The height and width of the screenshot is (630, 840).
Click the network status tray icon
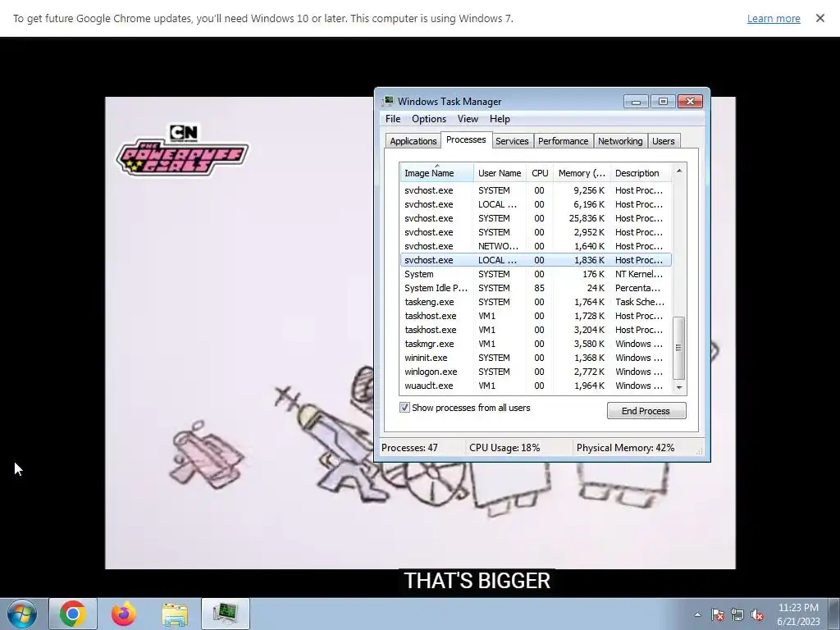pos(737,614)
